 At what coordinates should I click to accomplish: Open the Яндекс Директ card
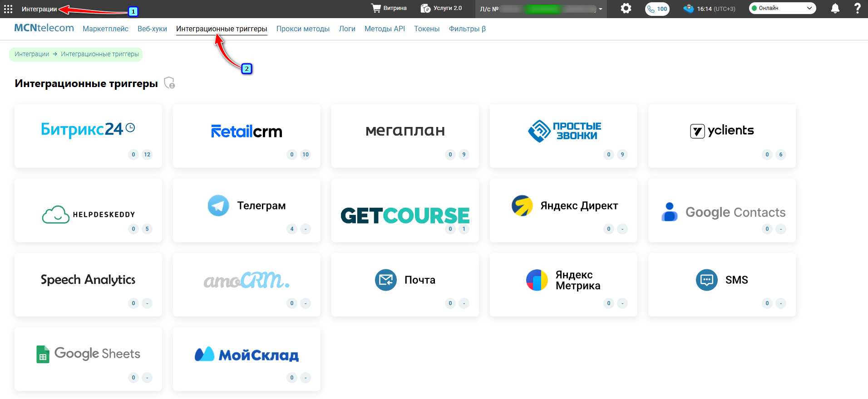click(563, 210)
